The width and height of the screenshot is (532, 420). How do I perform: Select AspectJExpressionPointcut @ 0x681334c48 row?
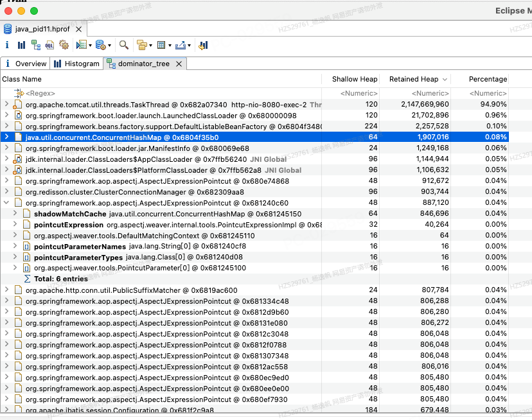[x=254, y=301]
